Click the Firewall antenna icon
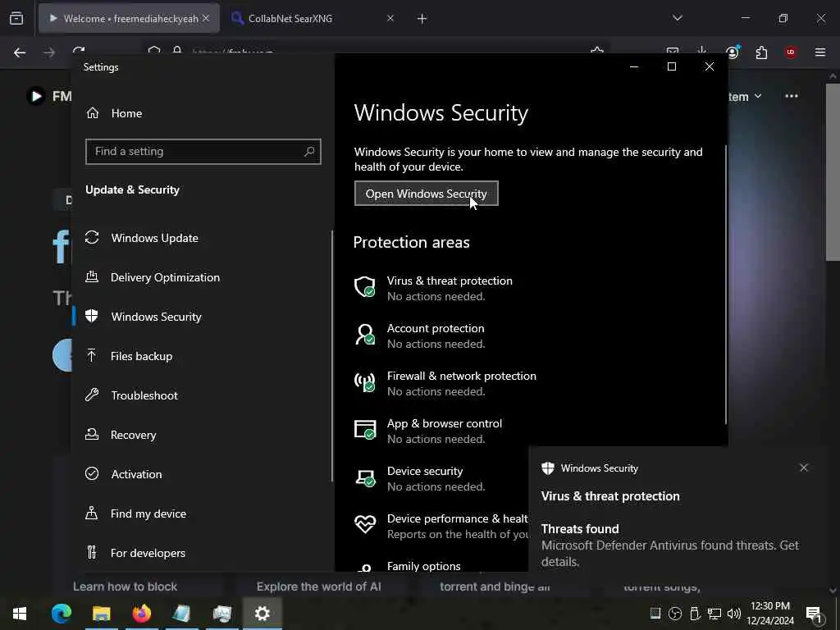This screenshot has height=630, width=840. point(365,382)
